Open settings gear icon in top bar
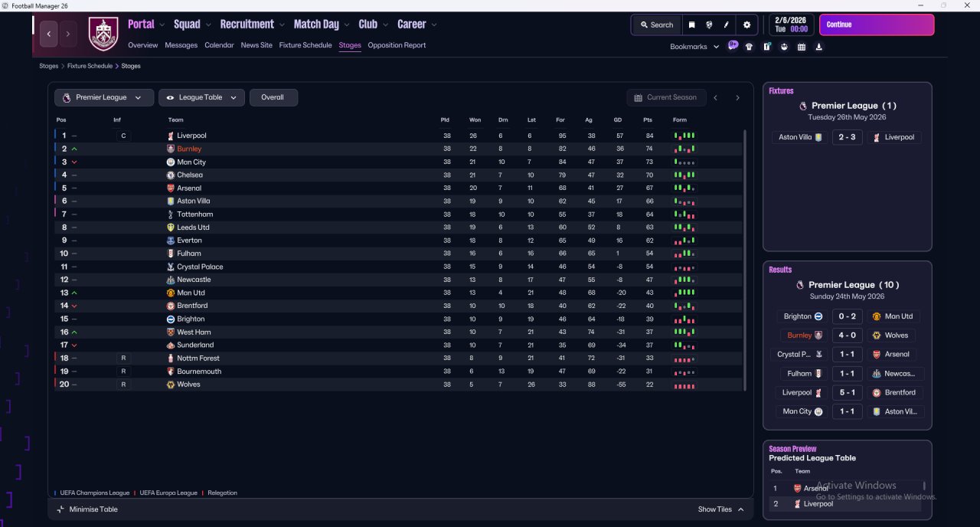The width and height of the screenshot is (980, 527). (x=747, y=25)
